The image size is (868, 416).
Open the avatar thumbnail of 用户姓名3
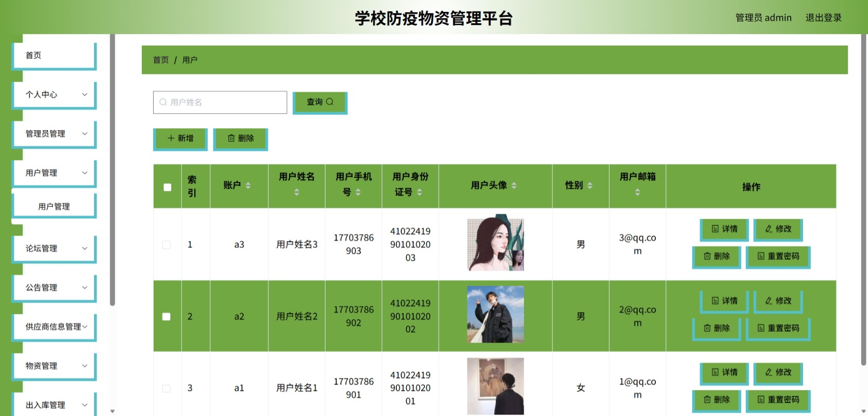[x=495, y=243]
